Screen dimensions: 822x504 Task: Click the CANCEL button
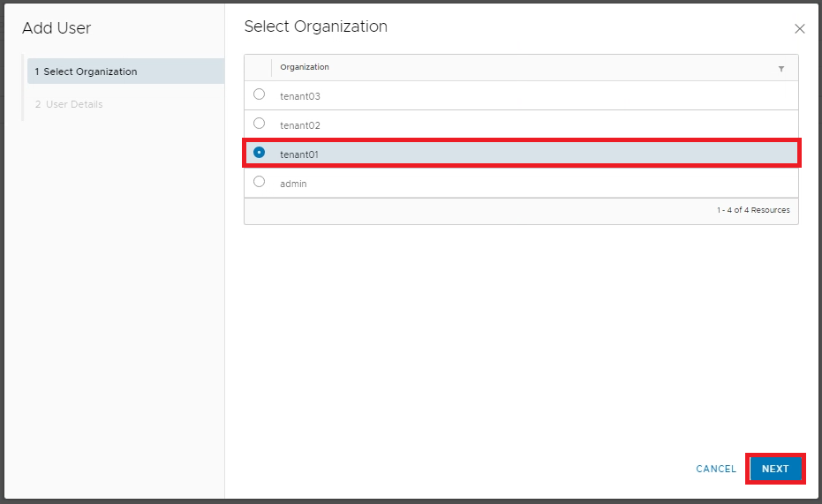(716, 469)
